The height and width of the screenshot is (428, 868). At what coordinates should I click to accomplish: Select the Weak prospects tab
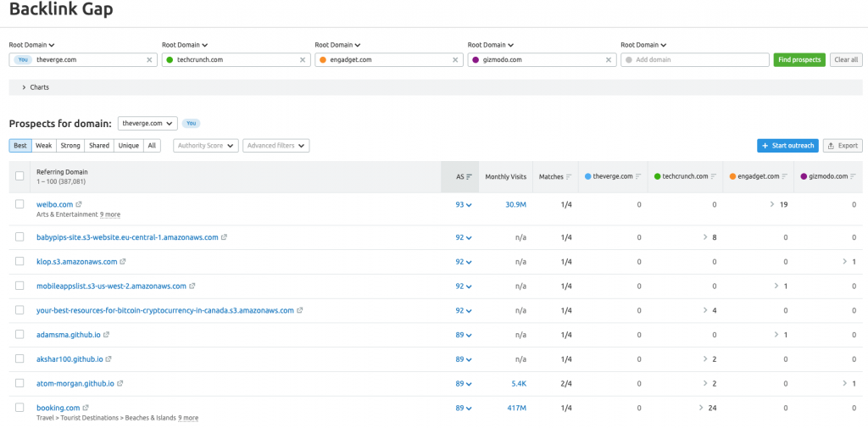click(44, 146)
